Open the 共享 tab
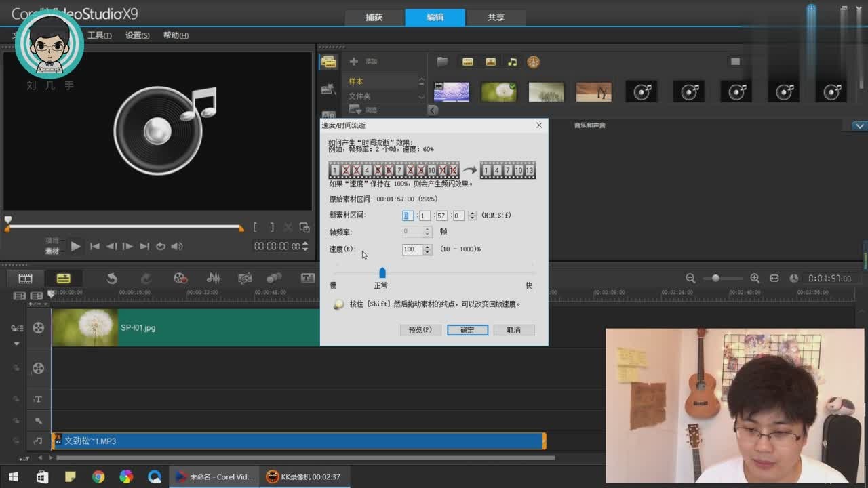The height and width of the screenshot is (488, 868). pos(496,18)
